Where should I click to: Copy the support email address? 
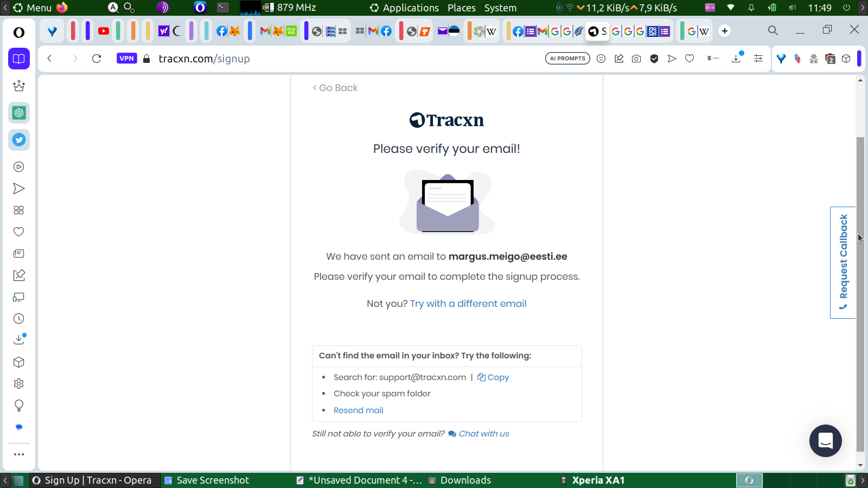pos(493,377)
